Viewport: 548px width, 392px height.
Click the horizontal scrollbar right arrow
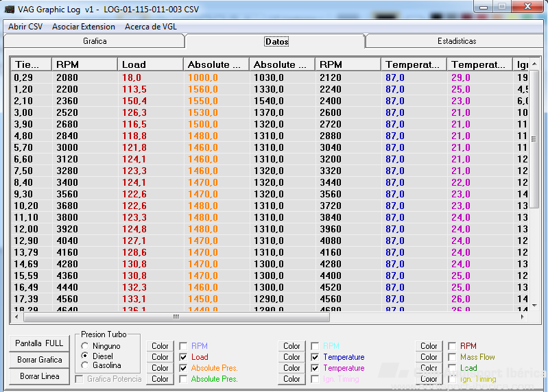click(x=523, y=317)
